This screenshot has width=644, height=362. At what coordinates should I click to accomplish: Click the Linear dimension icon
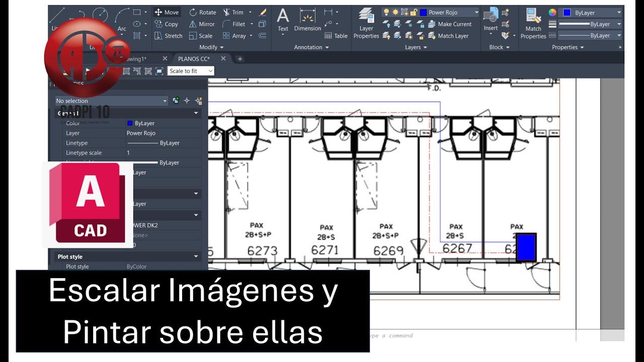point(329,12)
